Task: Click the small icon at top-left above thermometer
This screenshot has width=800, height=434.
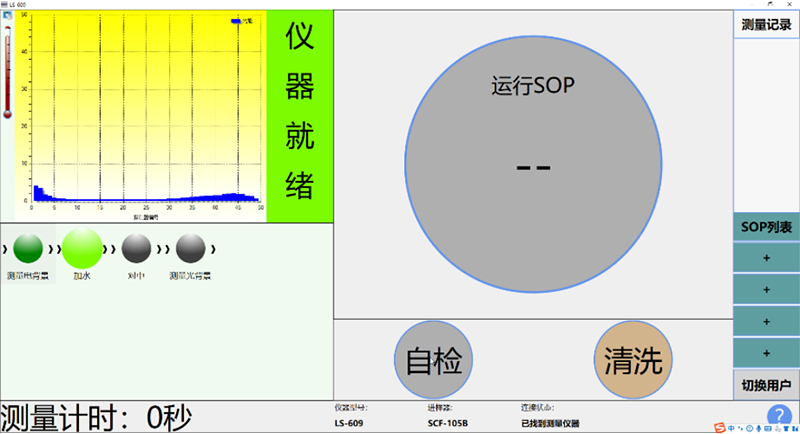Action: point(6,17)
